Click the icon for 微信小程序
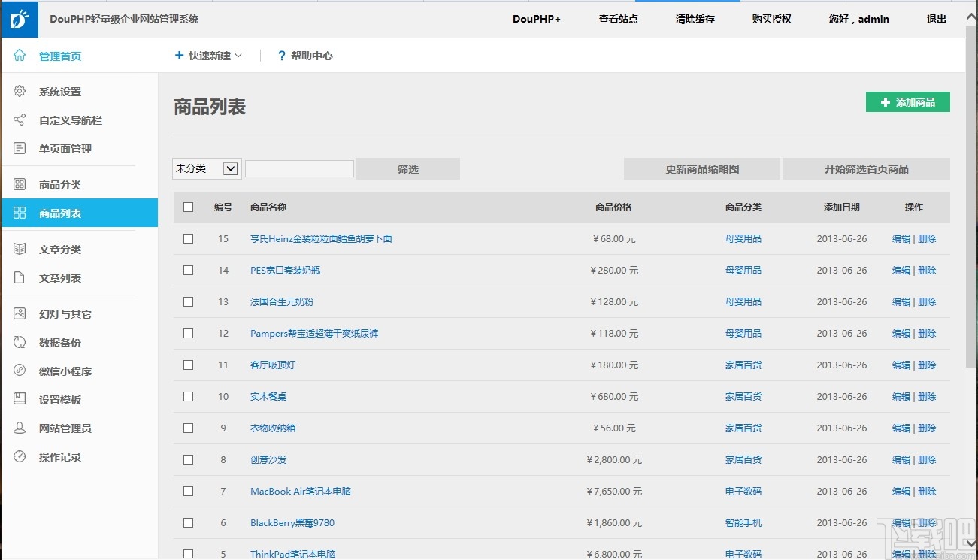This screenshot has width=978, height=560. click(20, 371)
